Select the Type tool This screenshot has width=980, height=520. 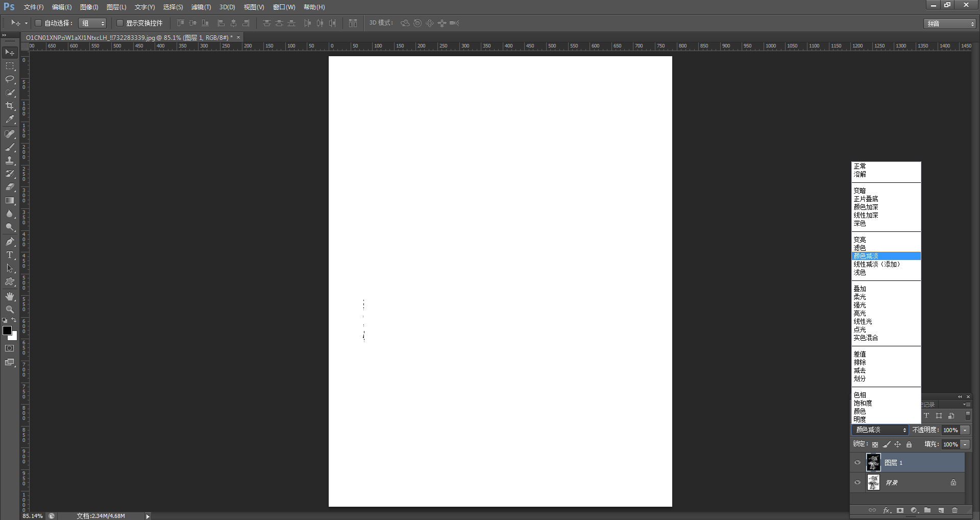point(10,255)
